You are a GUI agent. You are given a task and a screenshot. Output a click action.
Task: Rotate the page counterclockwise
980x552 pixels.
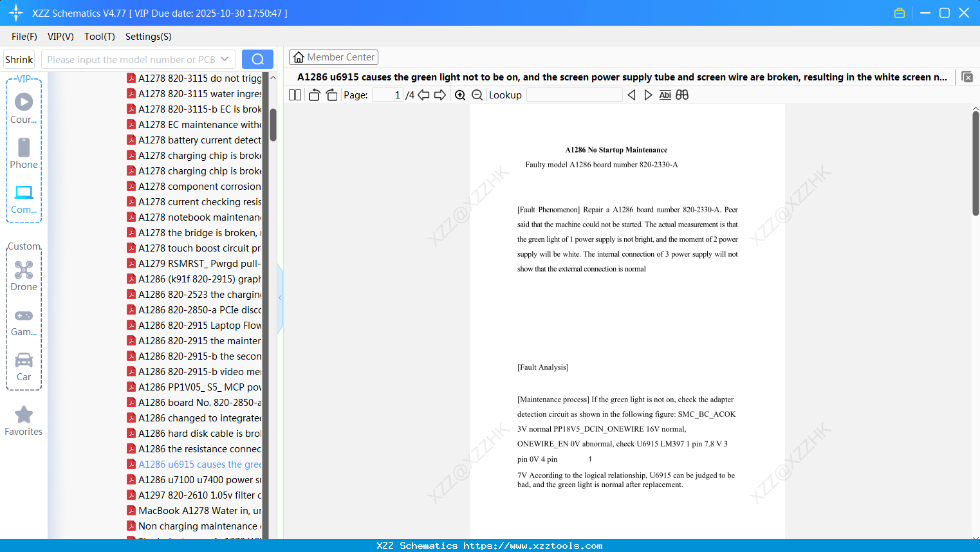coord(314,95)
